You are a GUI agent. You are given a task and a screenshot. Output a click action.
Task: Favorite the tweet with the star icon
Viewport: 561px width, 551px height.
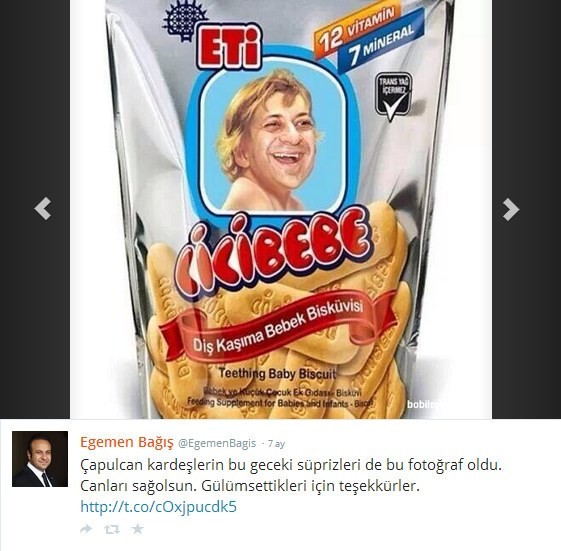[x=137, y=529]
